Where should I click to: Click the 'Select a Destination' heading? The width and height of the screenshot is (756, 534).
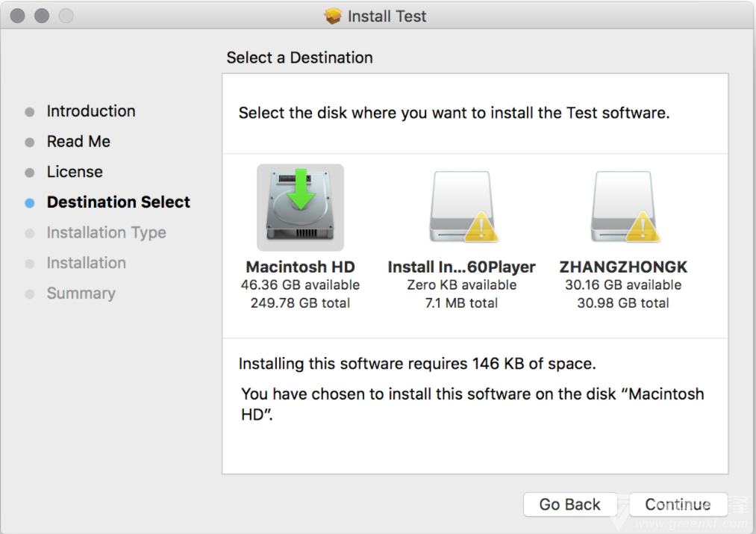coord(299,58)
